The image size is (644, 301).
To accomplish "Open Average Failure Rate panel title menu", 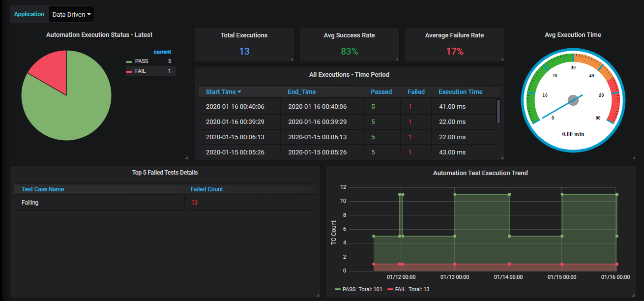I will [x=454, y=35].
